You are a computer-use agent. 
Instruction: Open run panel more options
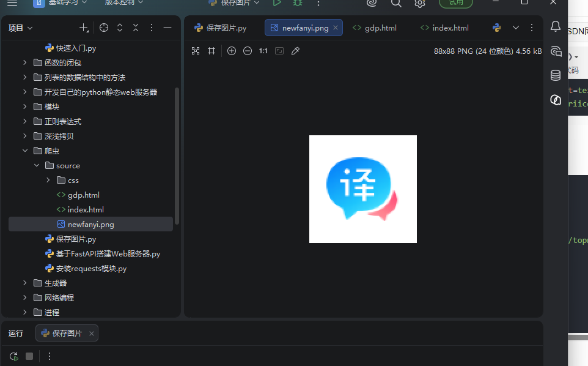tap(49, 356)
